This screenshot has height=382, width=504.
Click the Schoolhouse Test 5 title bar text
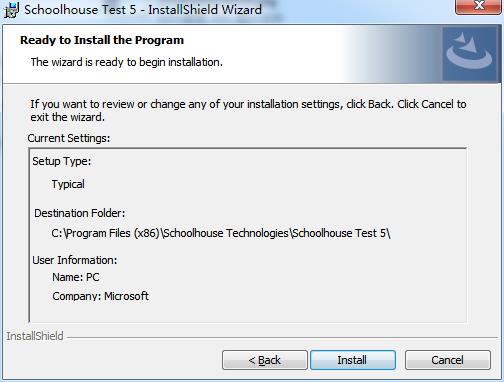[x=143, y=10]
